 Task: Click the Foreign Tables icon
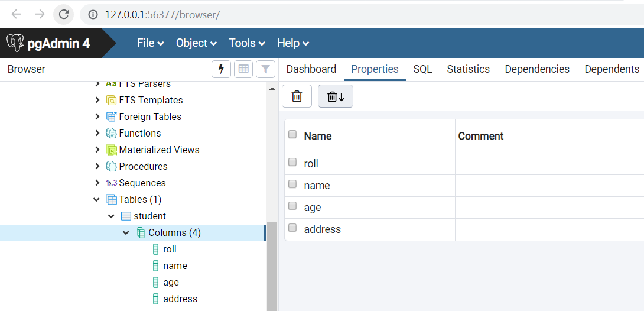(111, 116)
